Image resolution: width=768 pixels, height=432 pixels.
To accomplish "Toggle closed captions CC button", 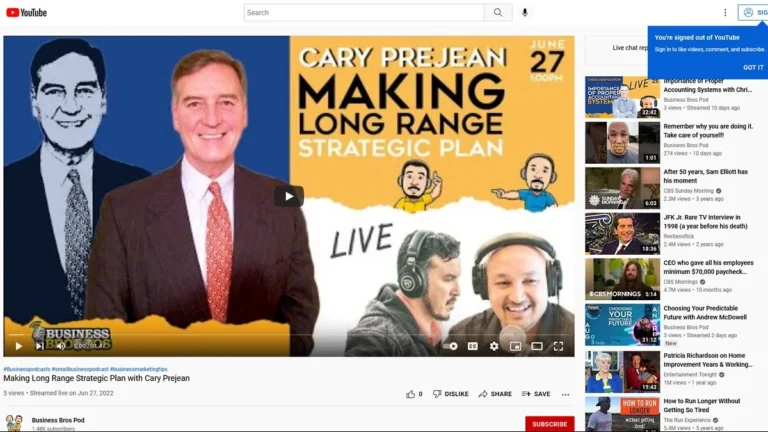I will 473,346.
